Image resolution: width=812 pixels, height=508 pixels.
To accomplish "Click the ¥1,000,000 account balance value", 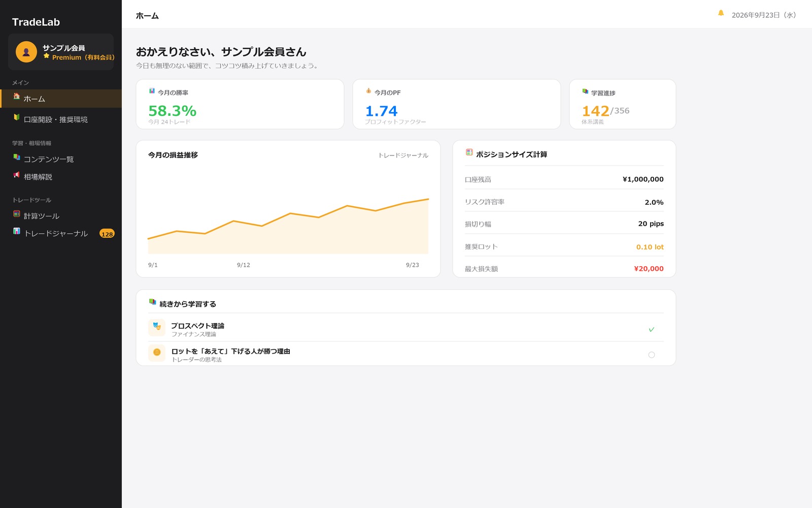I will pyautogui.click(x=643, y=179).
